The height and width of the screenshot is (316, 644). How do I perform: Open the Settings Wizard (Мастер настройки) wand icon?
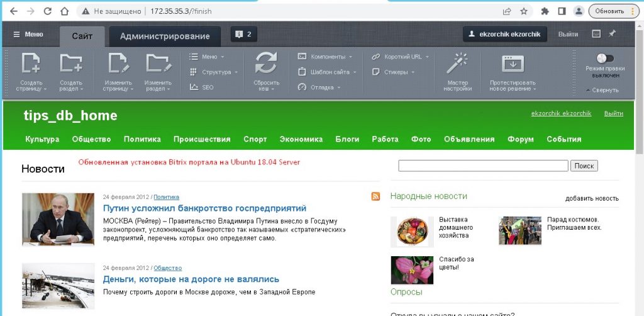click(457, 64)
